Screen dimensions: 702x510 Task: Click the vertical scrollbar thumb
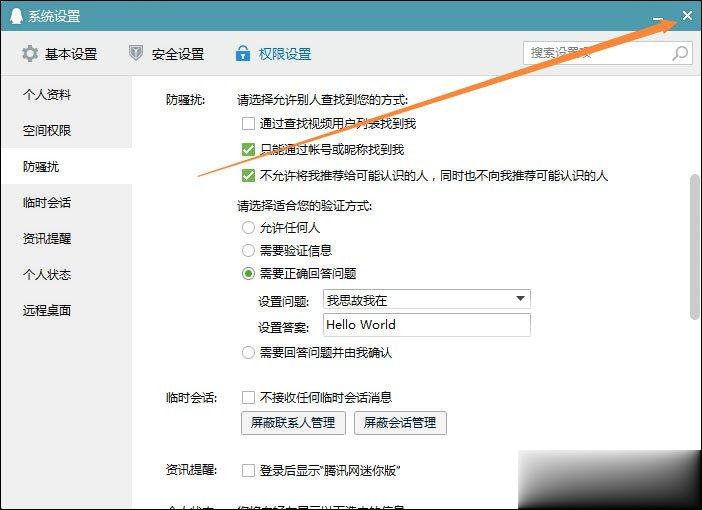pos(695,247)
